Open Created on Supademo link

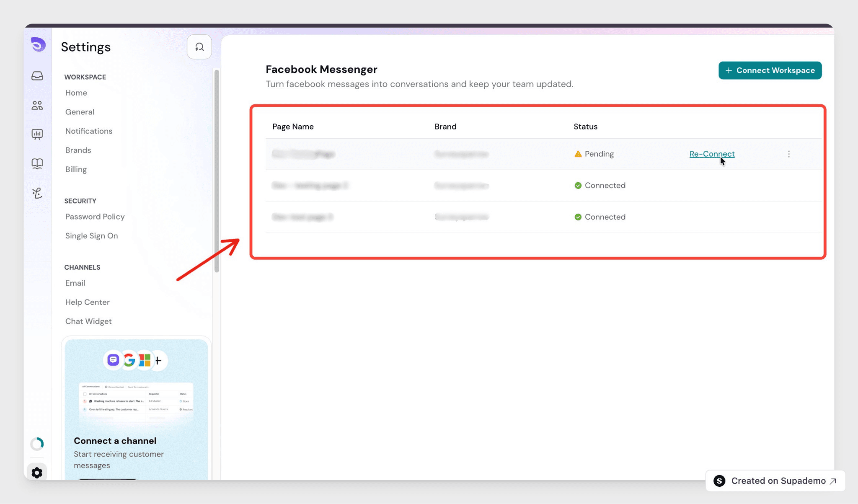(775, 481)
